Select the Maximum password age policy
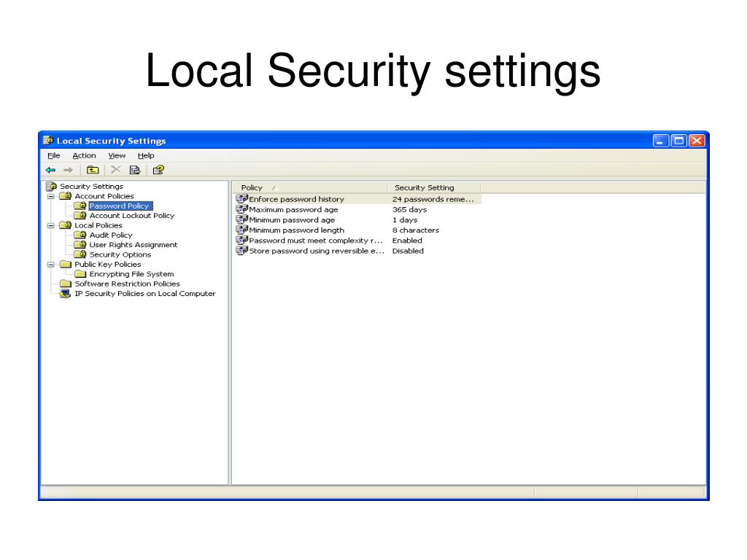 point(293,209)
